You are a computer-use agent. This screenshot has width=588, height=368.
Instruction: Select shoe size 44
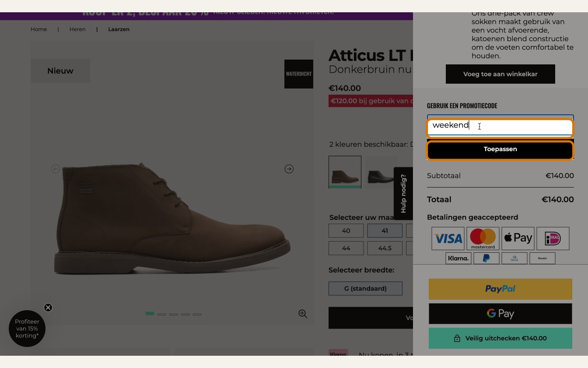point(346,248)
